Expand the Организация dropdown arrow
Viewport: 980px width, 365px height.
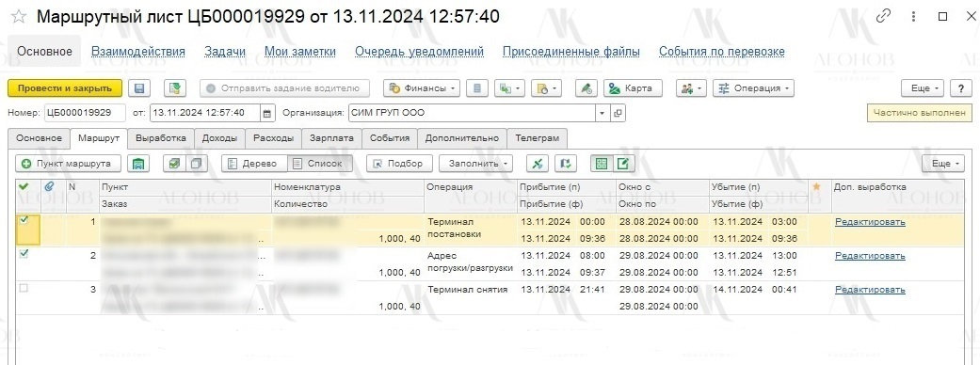tap(602, 113)
